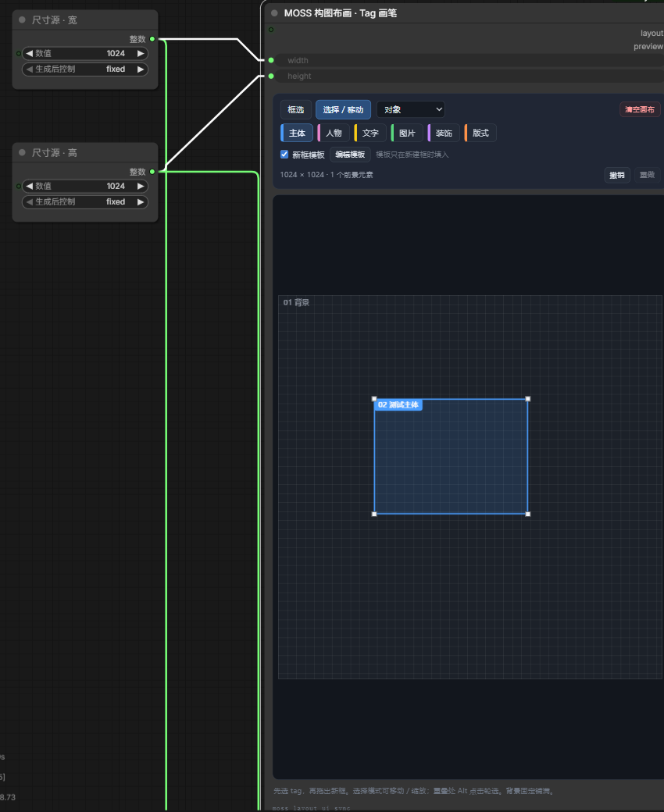Image resolution: width=664 pixels, height=812 pixels.
Task: Click the 整数 output port on 尺寸源 · 高
Action: point(152,172)
